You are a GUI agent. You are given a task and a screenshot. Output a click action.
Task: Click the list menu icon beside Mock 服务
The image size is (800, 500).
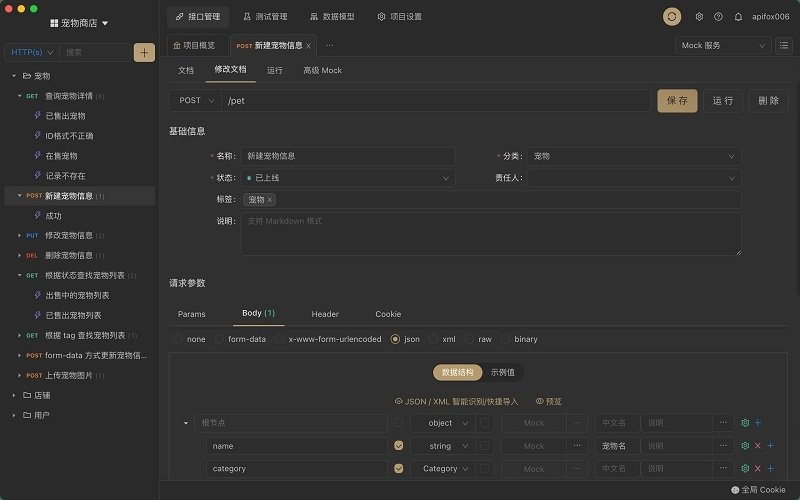[783, 45]
